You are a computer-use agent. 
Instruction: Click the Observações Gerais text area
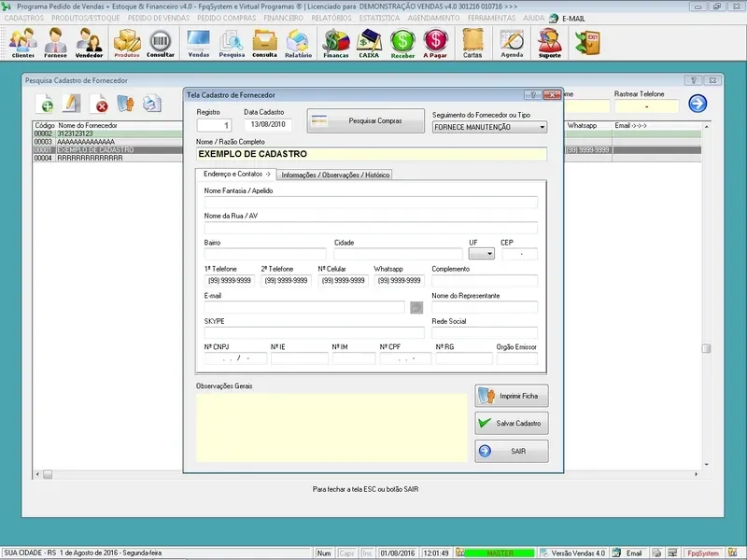point(331,426)
